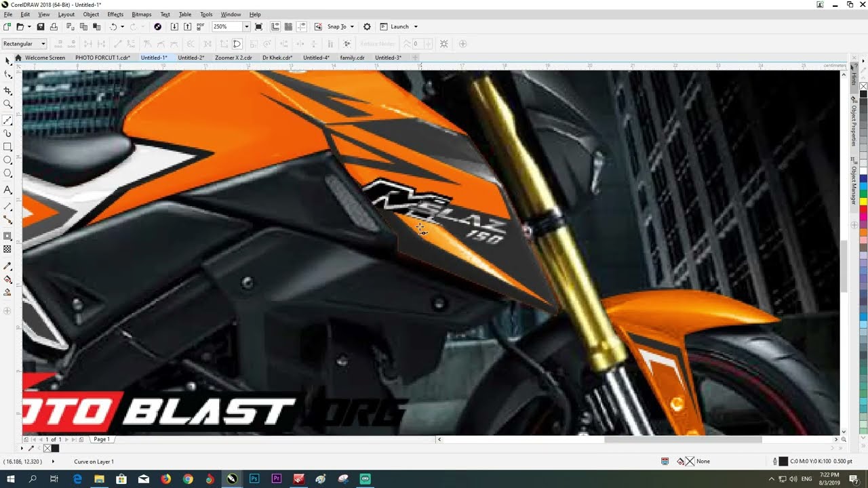This screenshot has height=488, width=868.
Task: Expand the Open file dropdown arrow
Action: click(x=28, y=26)
